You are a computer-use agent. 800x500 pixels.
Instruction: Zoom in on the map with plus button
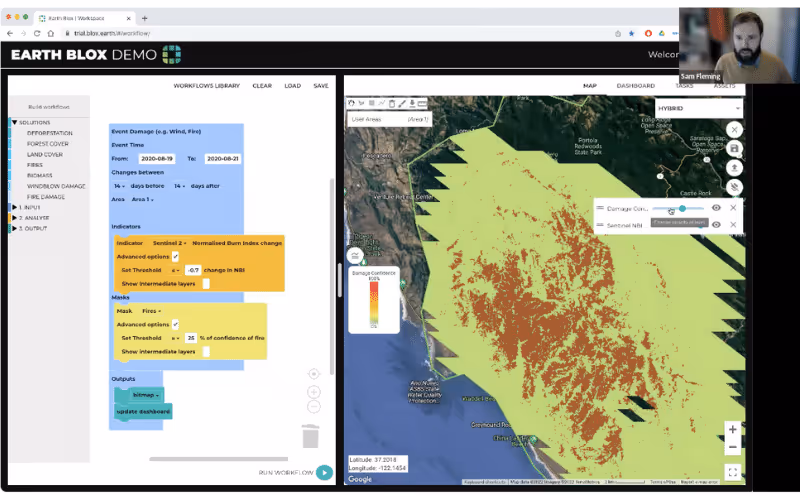coord(733,430)
